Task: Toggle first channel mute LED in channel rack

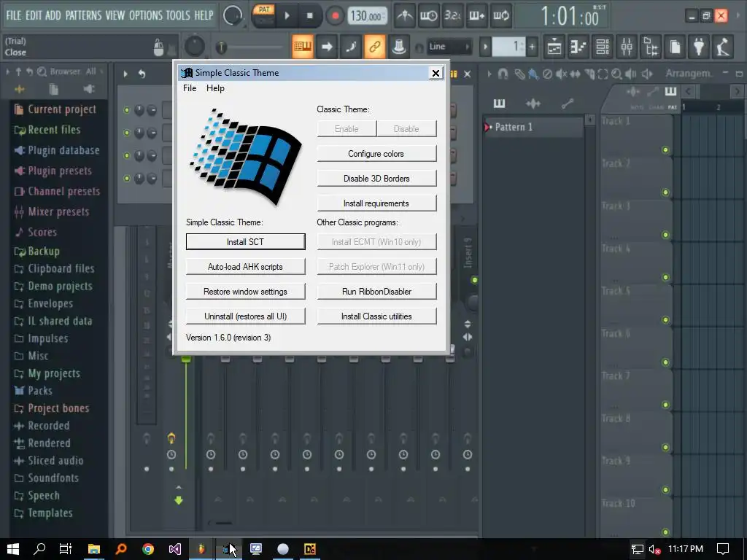Action: [x=127, y=110]
